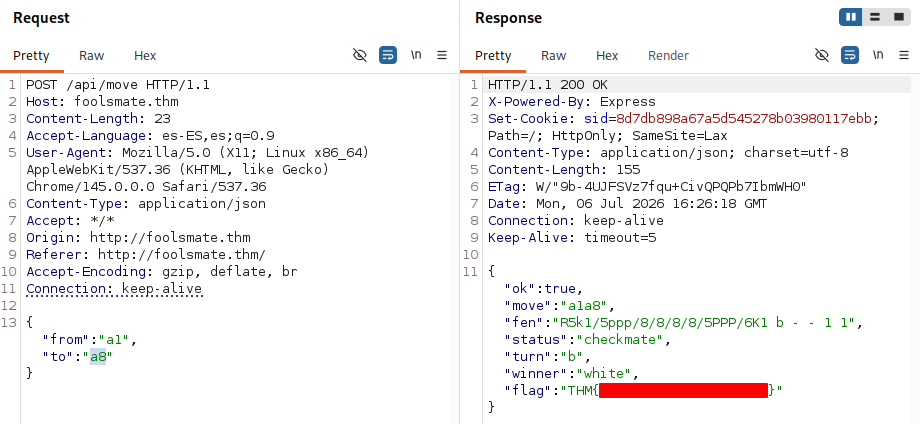Click response Content-Length value 155
The image size is (920, 424).
pyautogui.click(x=628, y=170)
